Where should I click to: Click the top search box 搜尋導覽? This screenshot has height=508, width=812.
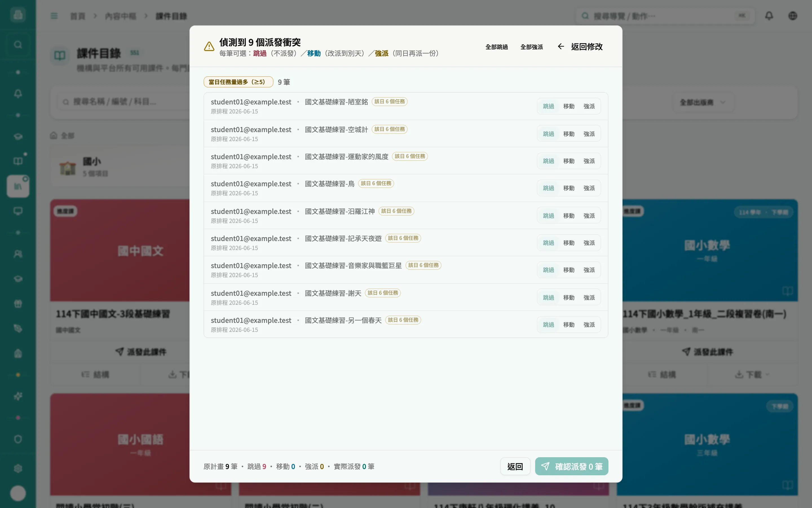click(665, 16)
